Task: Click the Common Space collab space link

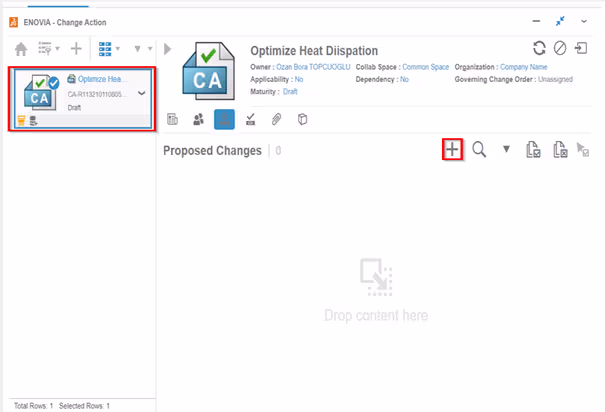Action: point(426,67)
